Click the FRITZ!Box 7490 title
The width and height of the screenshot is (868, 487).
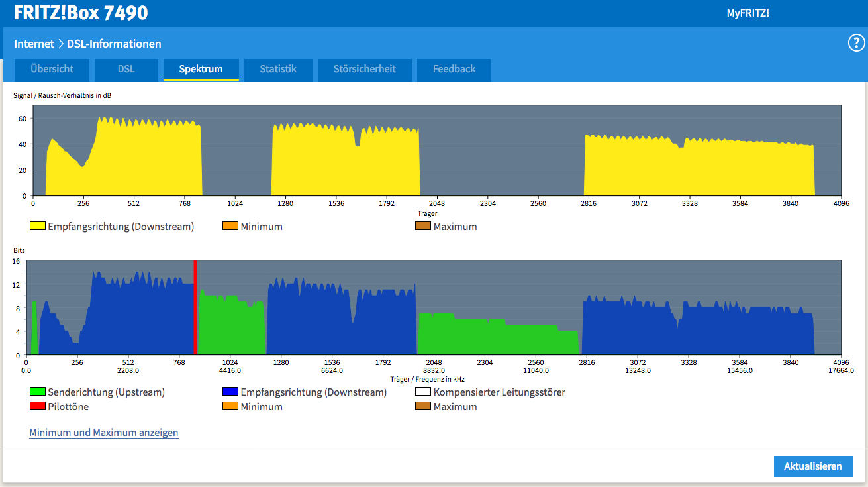(81, 13)
